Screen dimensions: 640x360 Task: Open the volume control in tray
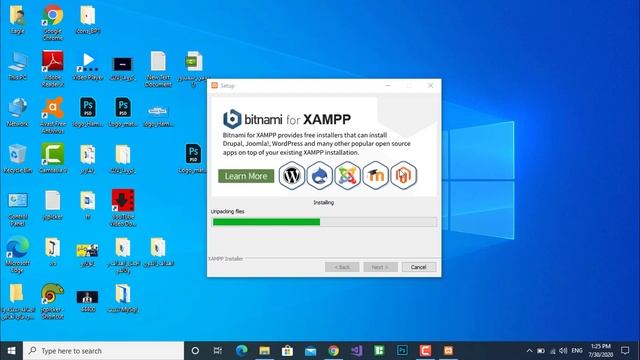[x=563, y=351]
